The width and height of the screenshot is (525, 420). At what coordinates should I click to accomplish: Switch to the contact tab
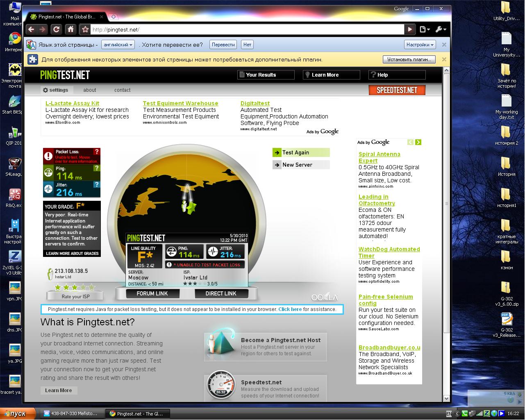[x=122, y=90]
